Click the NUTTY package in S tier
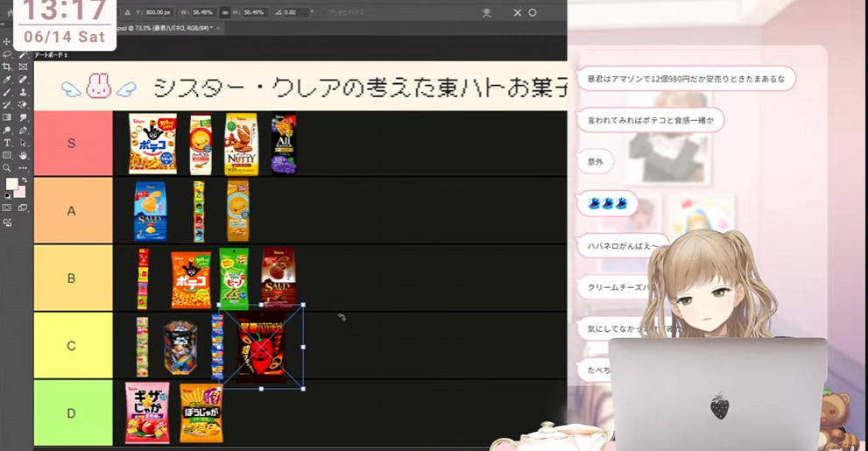This screenshot has width=868, height=451. point(241,144)
